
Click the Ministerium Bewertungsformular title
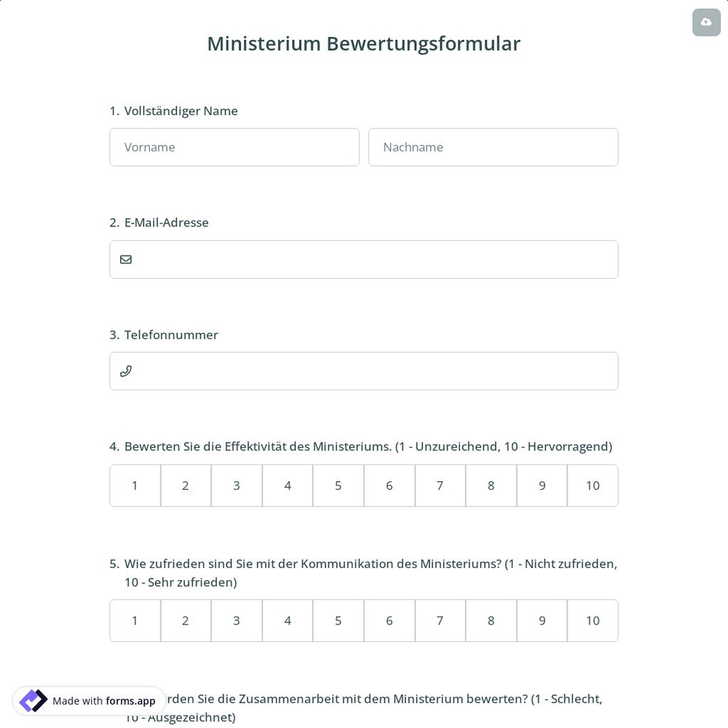coord(363,44)
